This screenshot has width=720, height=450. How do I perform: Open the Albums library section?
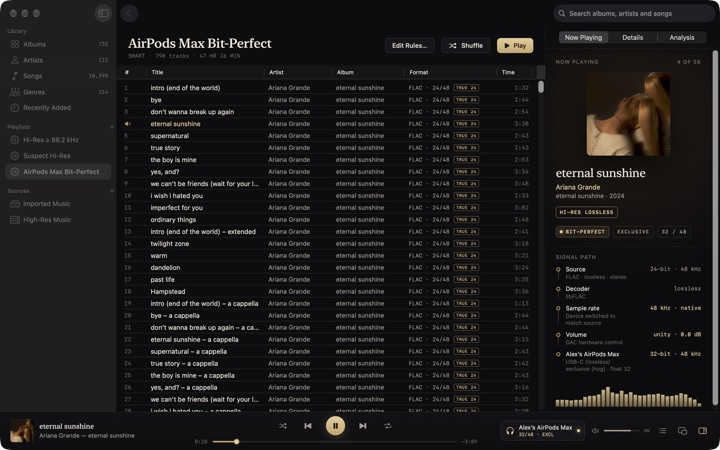point(58,44)
